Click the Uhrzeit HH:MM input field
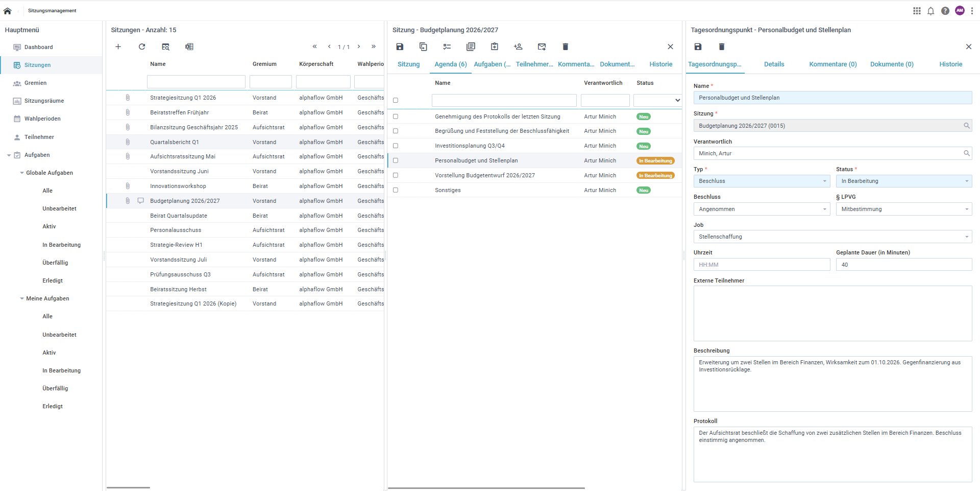Image resolution: width=980 pixels, height=491 pixels. tap(762, 265)
